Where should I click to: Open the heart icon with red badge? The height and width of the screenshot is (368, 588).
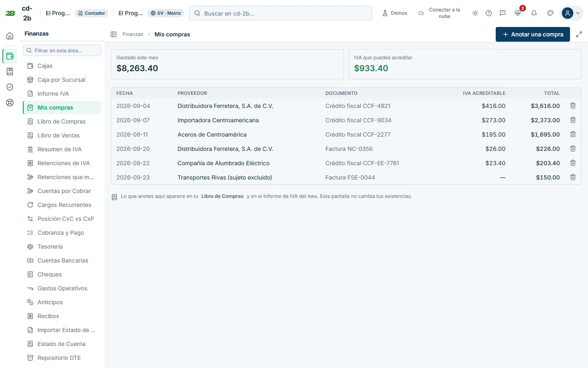(518, 13)
